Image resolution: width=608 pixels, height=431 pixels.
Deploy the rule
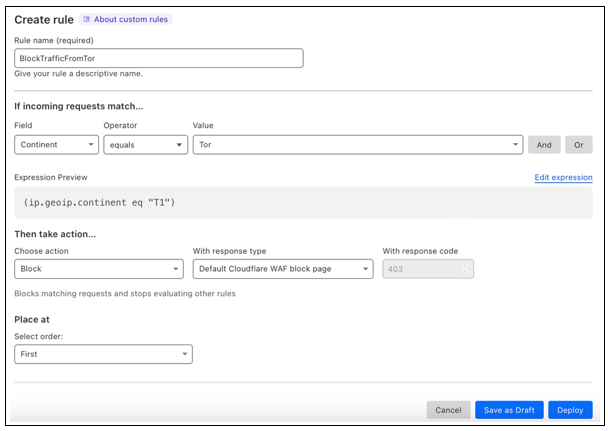point(570,410)
